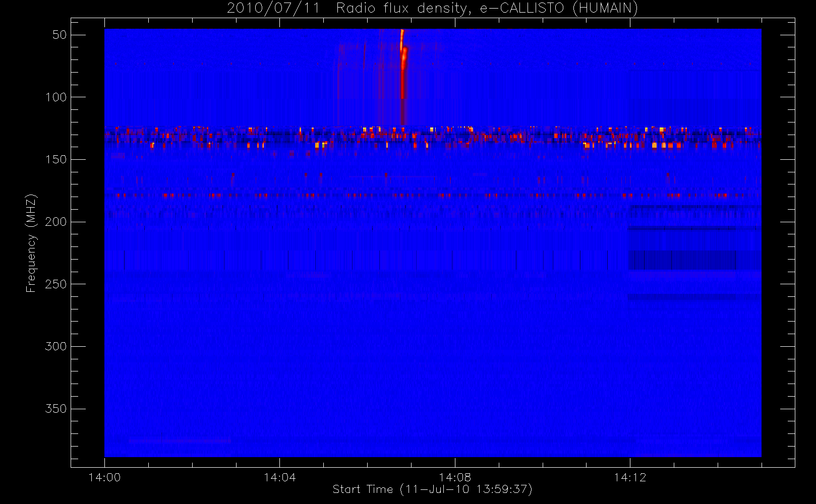Image resolution: width=816 pixels, height=504 pixels.
Task: Click the 14:00 time tick label
Action: click(104, 477)
